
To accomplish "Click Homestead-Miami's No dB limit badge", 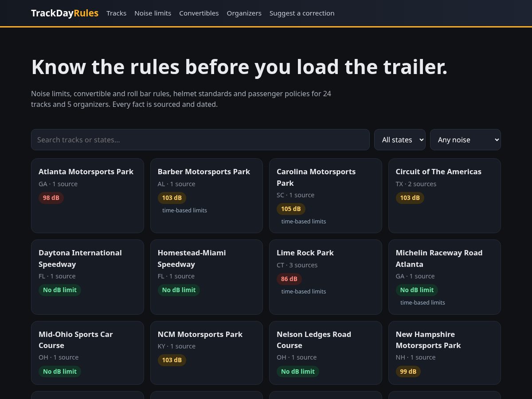I will click(179, 290).
